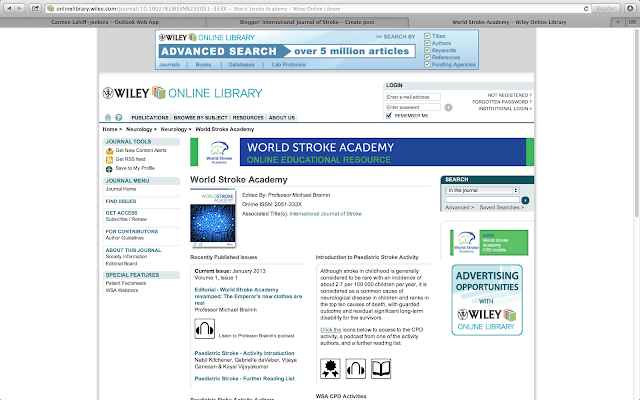Open the Publications menu
640x400 pixels.
click(x=150, y=118)
